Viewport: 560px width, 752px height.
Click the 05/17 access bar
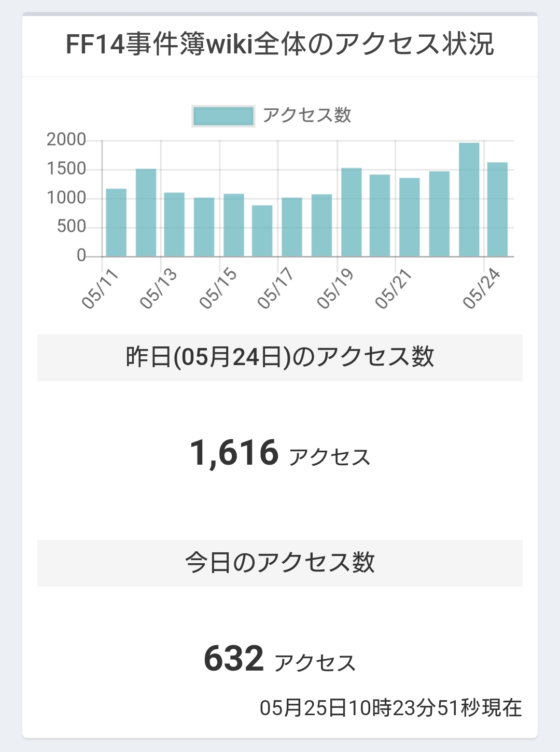[292, 227]
